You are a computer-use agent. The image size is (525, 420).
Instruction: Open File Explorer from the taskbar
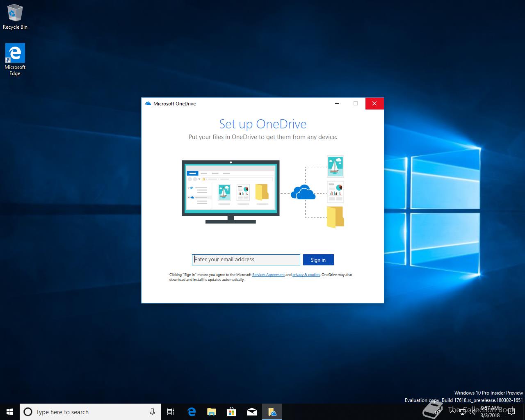[212, 412]
